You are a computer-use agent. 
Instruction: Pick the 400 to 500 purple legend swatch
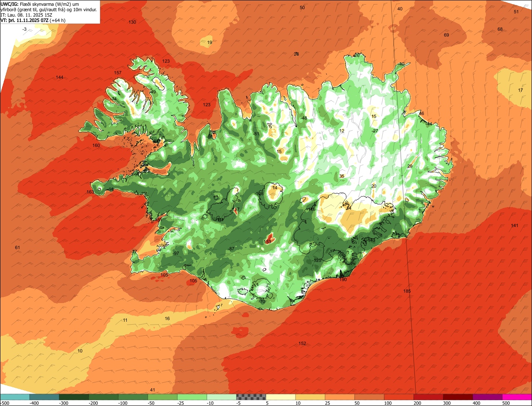(488, 397)
